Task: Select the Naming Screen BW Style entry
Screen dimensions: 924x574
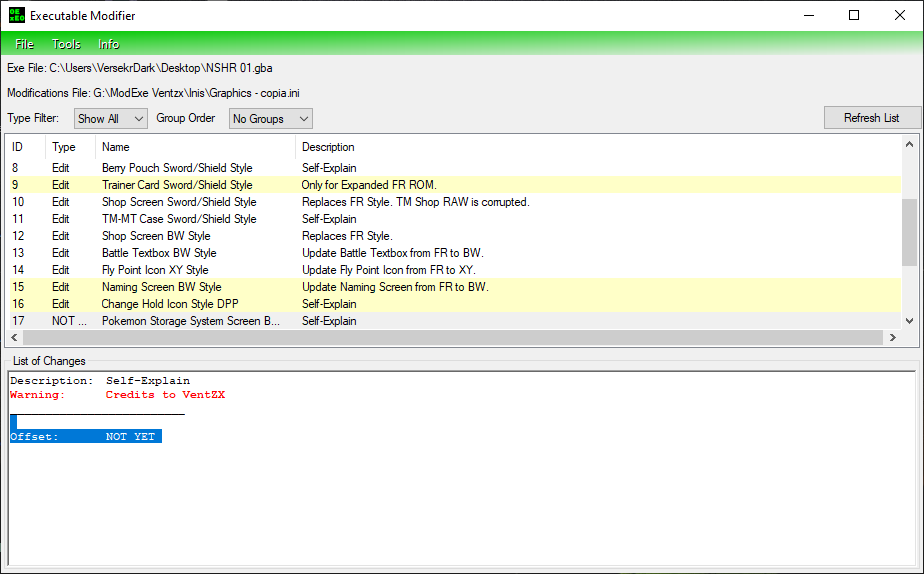Action: [161, 287]
